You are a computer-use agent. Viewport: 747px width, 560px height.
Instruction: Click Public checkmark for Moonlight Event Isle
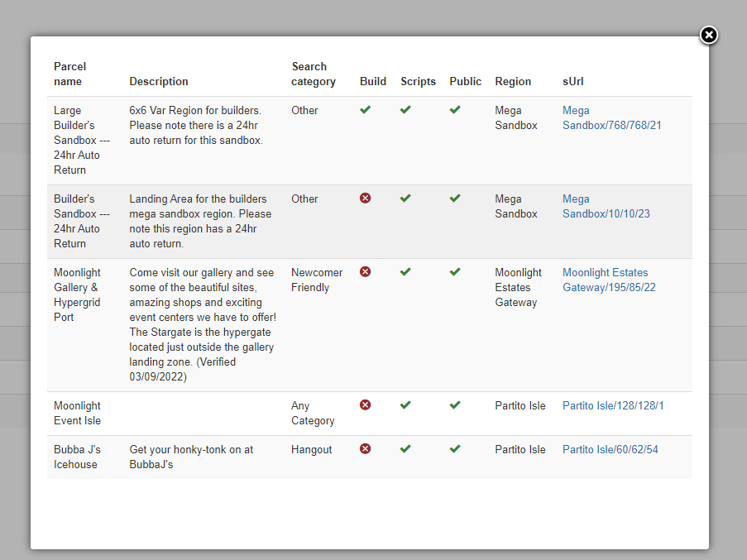coord(455,405)
